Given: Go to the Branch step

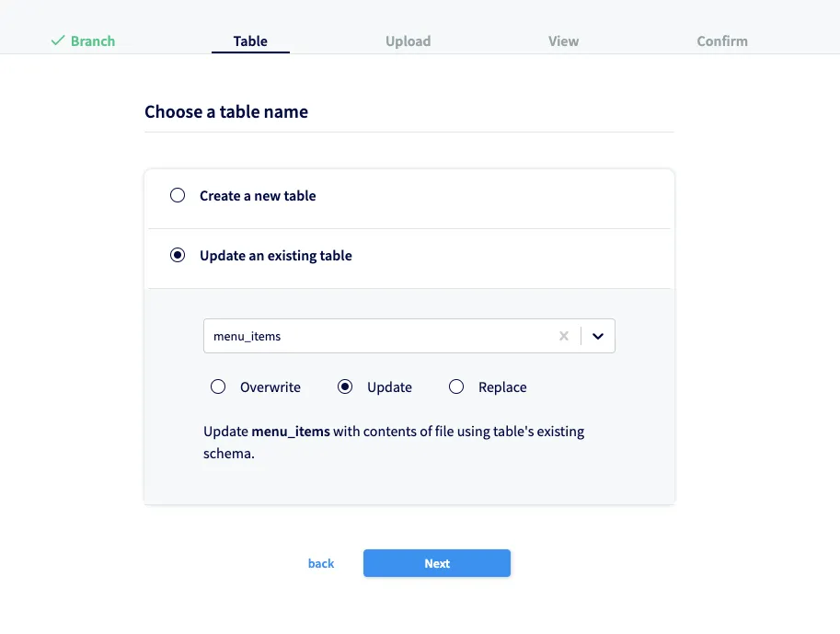Looking at the screenshot, I should (x=92, y=40).
